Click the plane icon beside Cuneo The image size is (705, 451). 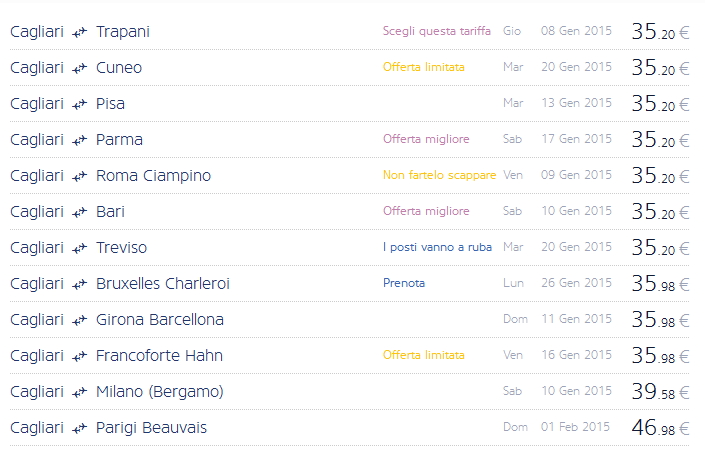(x=80, y=68)
